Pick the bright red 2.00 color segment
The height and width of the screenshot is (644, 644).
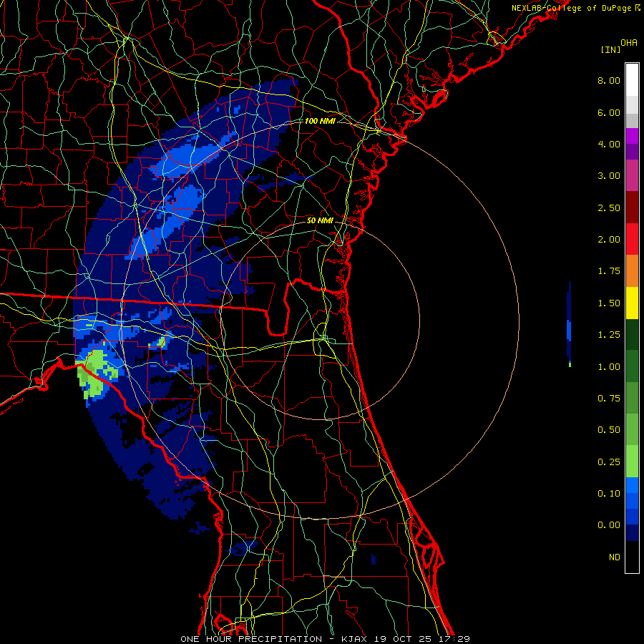(x=632, y=239)
